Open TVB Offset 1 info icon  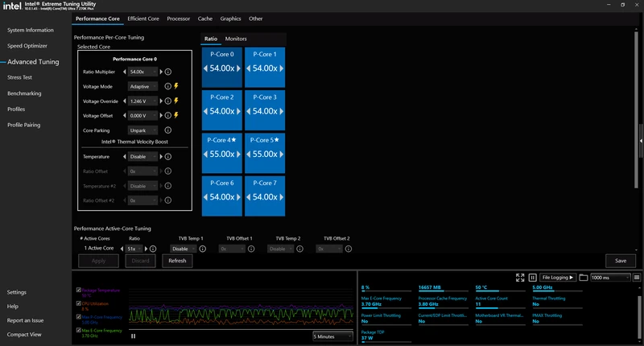coord(251,249)
